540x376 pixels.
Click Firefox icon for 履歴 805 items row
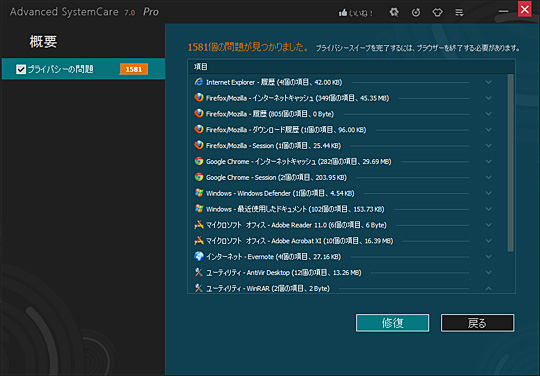pos(199,114)
